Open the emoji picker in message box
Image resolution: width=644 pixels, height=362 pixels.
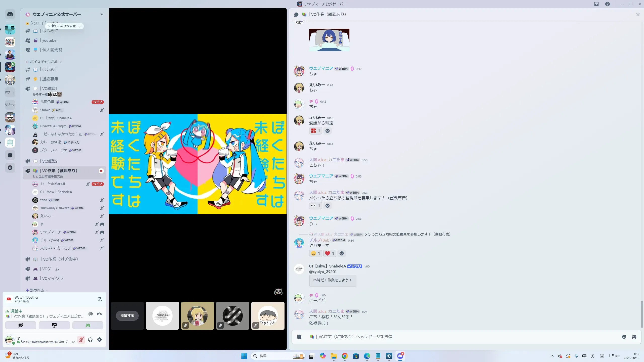tap(624, 337)
